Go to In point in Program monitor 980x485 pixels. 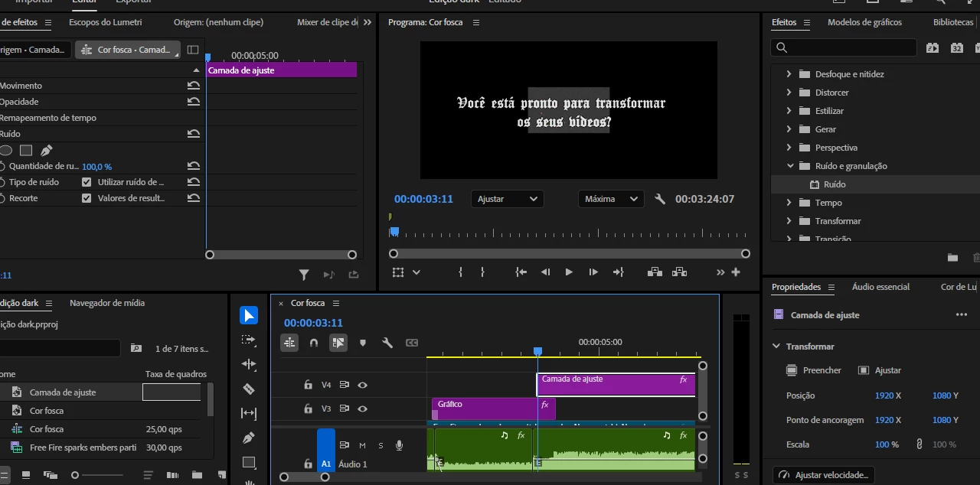[521, 272]
